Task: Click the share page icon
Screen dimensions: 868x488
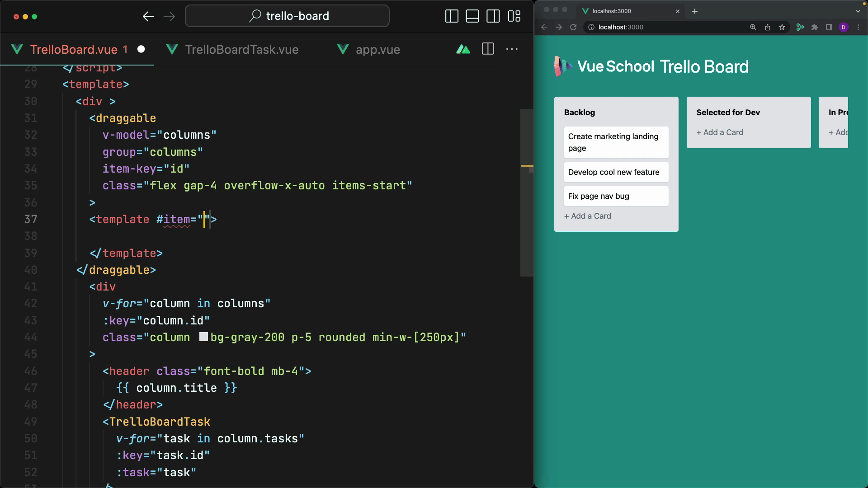Action: (768, 27)
